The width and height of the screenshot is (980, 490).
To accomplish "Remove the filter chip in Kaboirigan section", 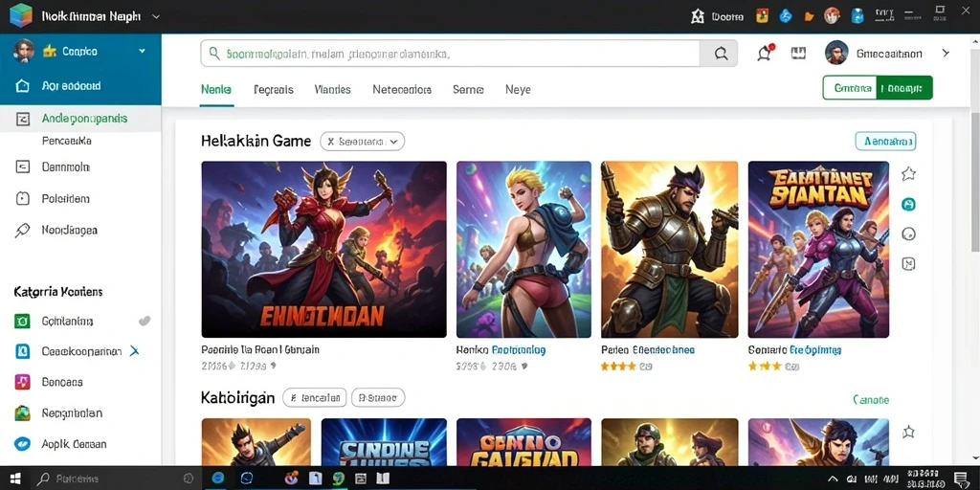I will (315, 397).
